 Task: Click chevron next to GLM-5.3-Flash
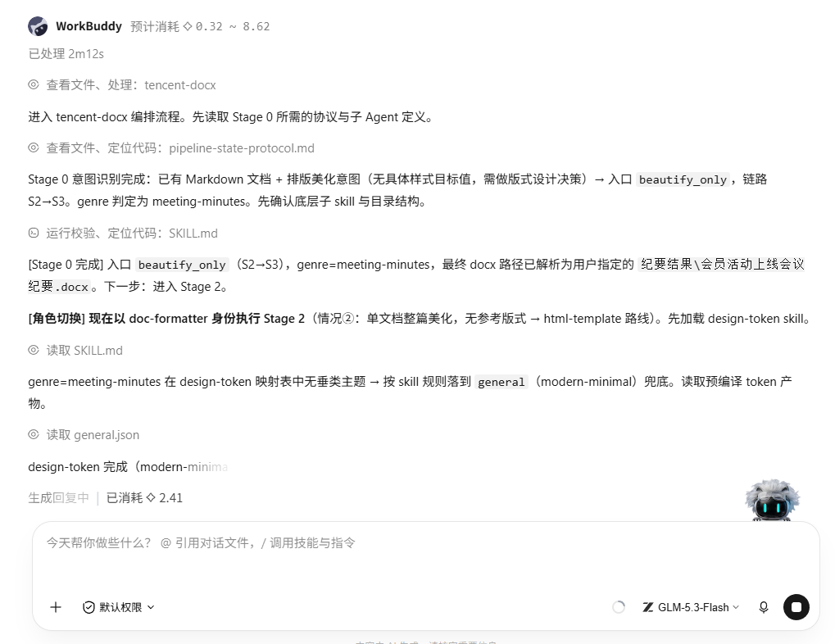point(736,607)
